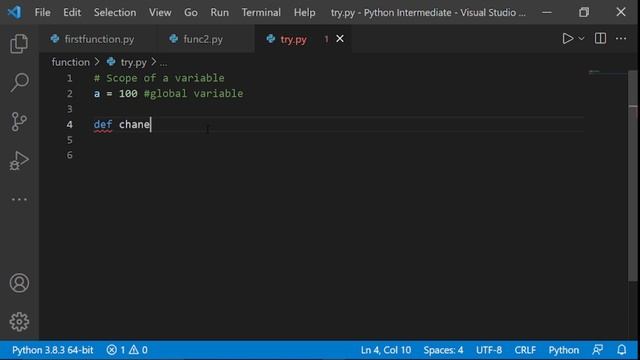Open the feedback icon in status bar
Image resolution: width=640 pixels, height=360 pixels.
tap(598, 350)
